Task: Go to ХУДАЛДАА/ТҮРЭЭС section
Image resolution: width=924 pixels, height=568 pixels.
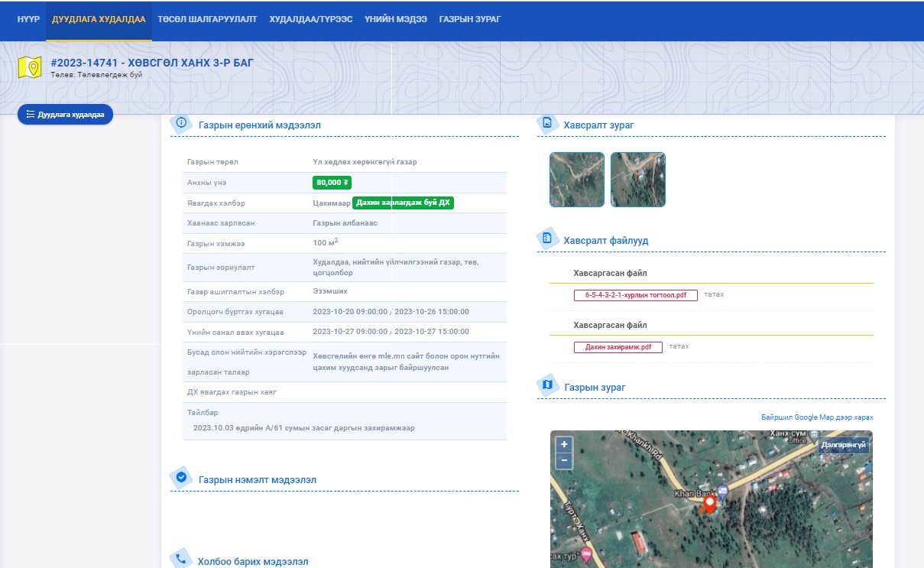Action: (311, 18)
